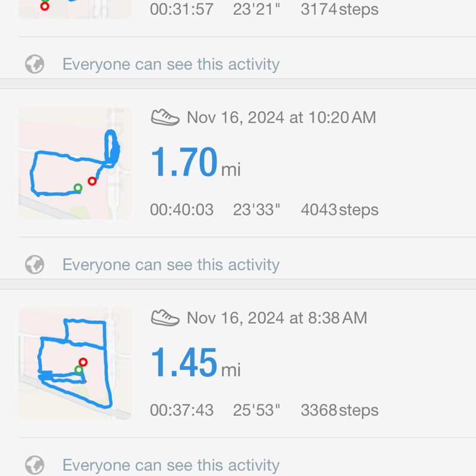This screenshot has height=476, width=476.
Task: Tap the 3174 steps count on the first activity
Action: coord(339,10)
